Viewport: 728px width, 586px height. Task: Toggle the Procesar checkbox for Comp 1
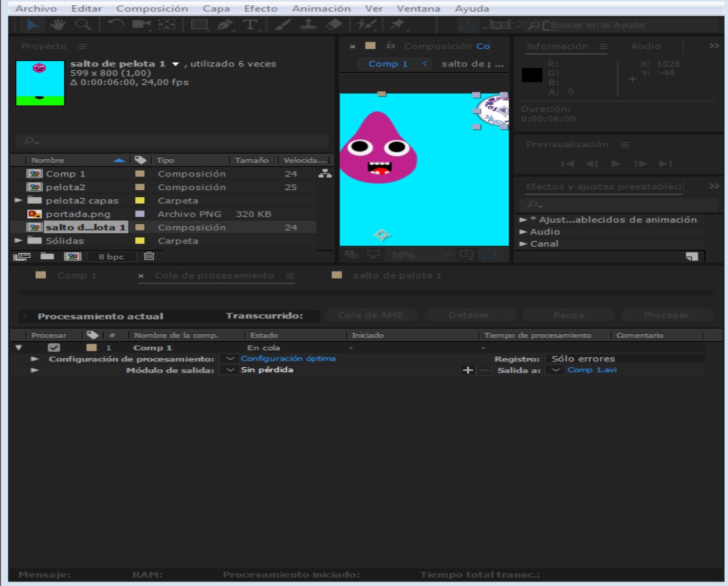54,347
